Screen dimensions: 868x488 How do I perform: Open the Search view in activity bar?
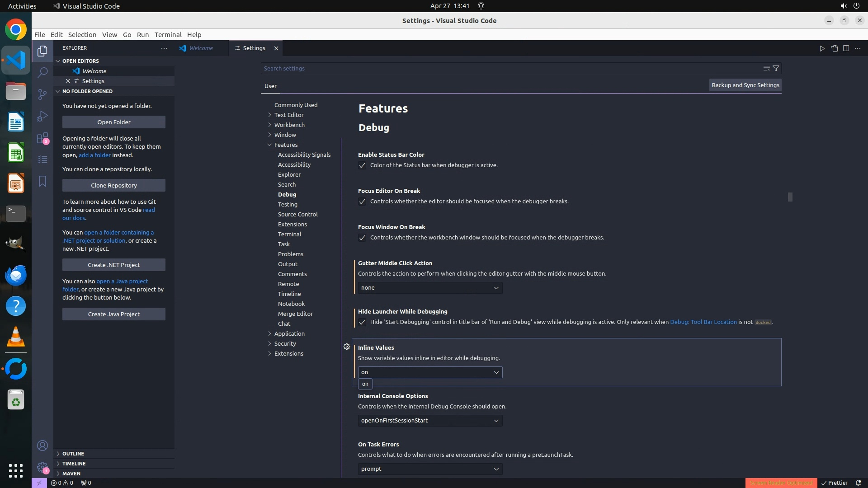coord(42,72)
